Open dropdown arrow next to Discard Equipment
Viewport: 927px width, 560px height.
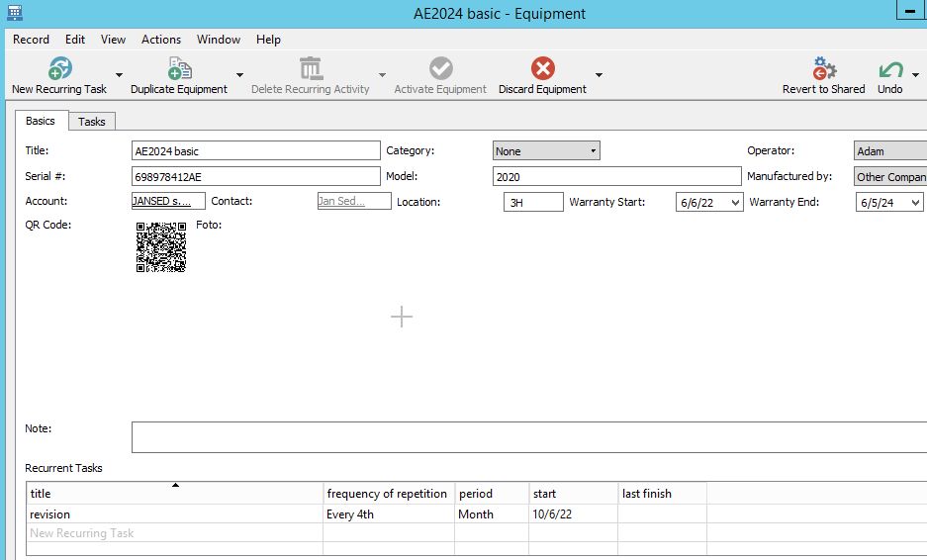599,75
